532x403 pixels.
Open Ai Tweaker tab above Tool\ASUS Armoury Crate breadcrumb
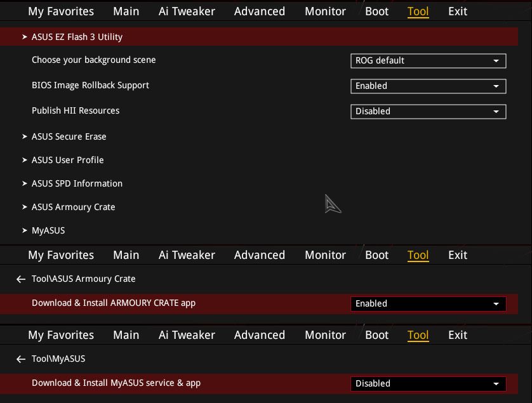click(187, 255)
